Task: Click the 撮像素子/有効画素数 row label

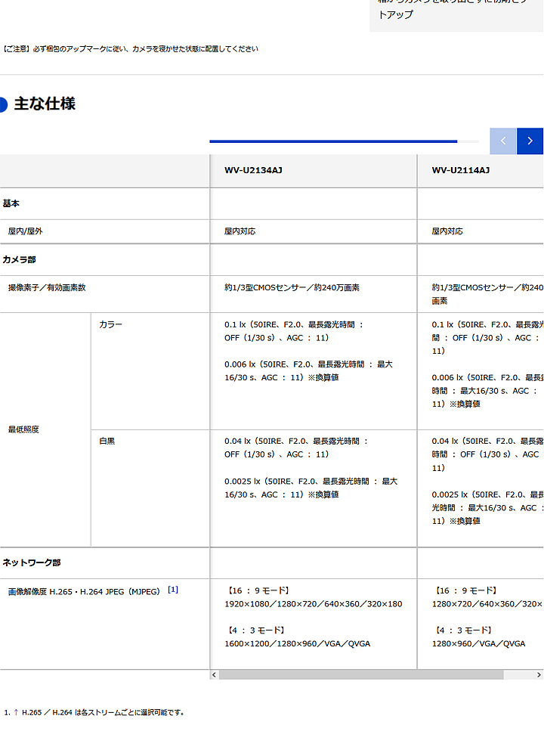Action: [47, 287]
